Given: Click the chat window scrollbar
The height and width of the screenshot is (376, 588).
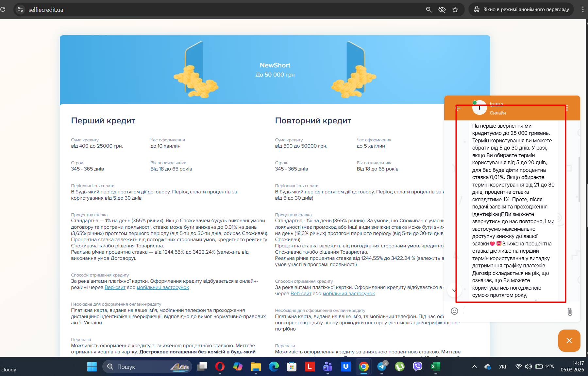Looking at the screenshot, I should tap(579, 179).
